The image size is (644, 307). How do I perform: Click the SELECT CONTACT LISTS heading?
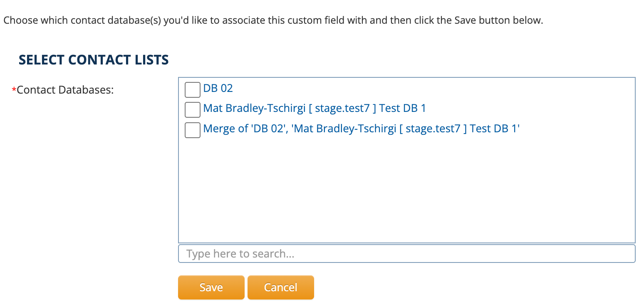pos(94,60)
